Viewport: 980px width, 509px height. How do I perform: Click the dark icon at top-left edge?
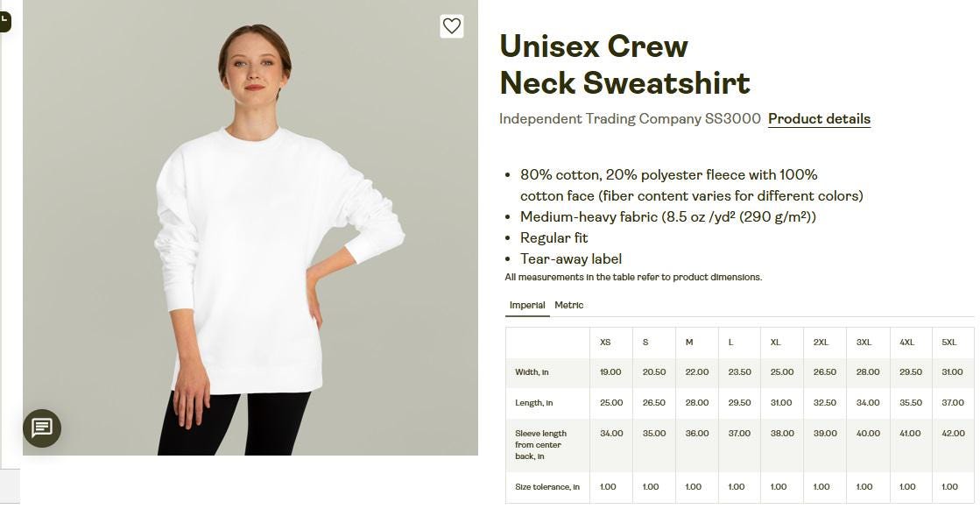click(5, 22)
